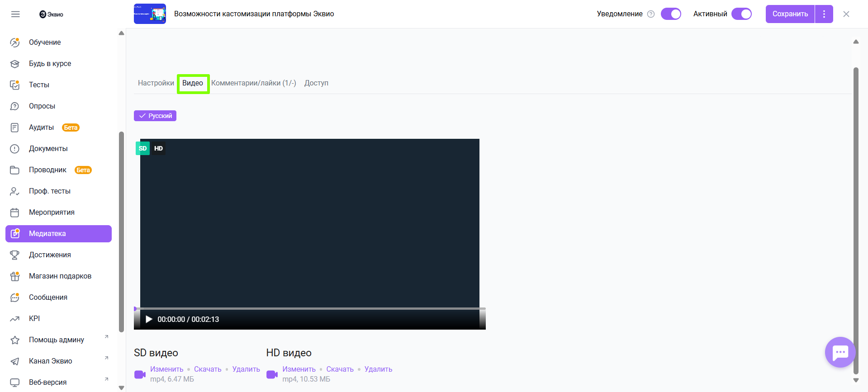Open the hamburger menu icon
This screenshot has width=868, height=392.
tap(15, 14)
